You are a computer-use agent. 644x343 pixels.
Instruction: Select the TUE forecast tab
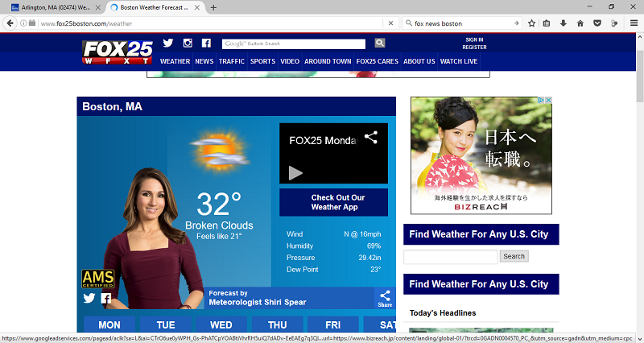pos(166,324)
